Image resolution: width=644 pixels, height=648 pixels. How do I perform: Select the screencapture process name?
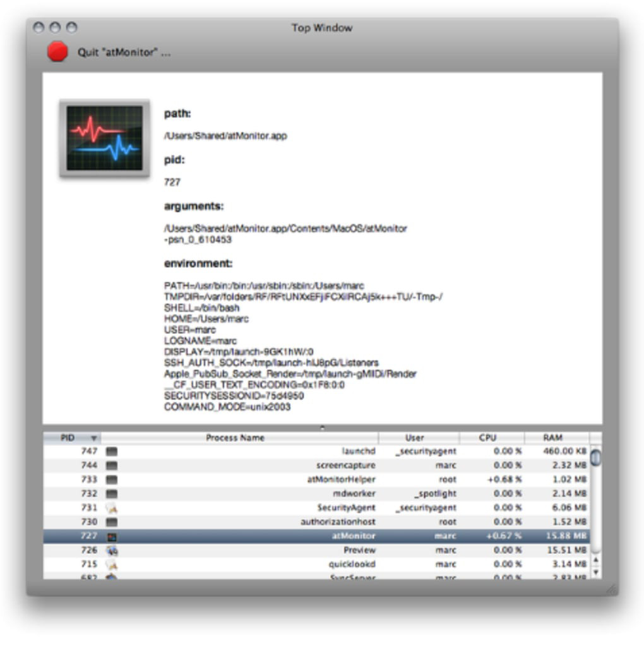coord(346,465)
